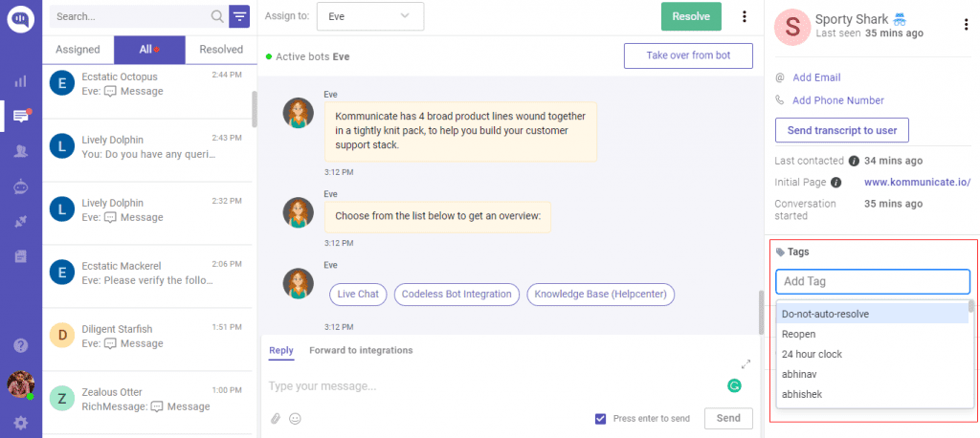Switch to the All conversations tab
The image size is (980, 438).
149,50
